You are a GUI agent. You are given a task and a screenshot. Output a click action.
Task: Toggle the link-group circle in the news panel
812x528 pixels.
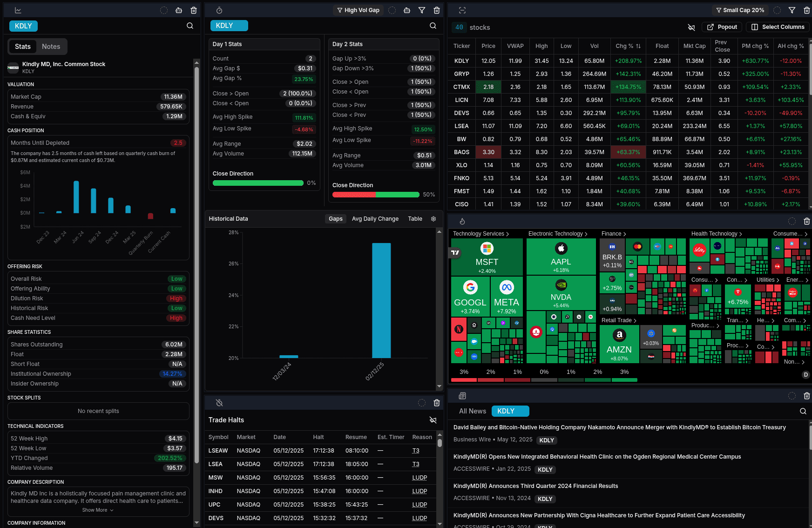coord(792,396)
